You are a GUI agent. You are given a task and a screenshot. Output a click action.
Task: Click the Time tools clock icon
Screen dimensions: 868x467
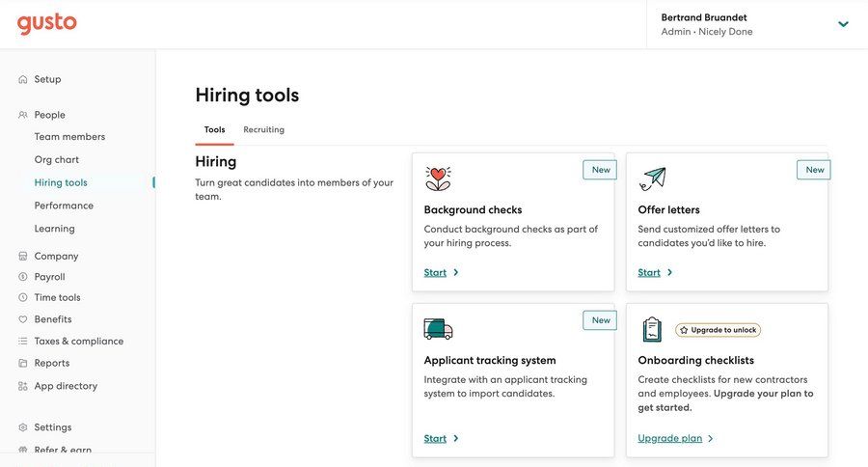tap(23, 297)
